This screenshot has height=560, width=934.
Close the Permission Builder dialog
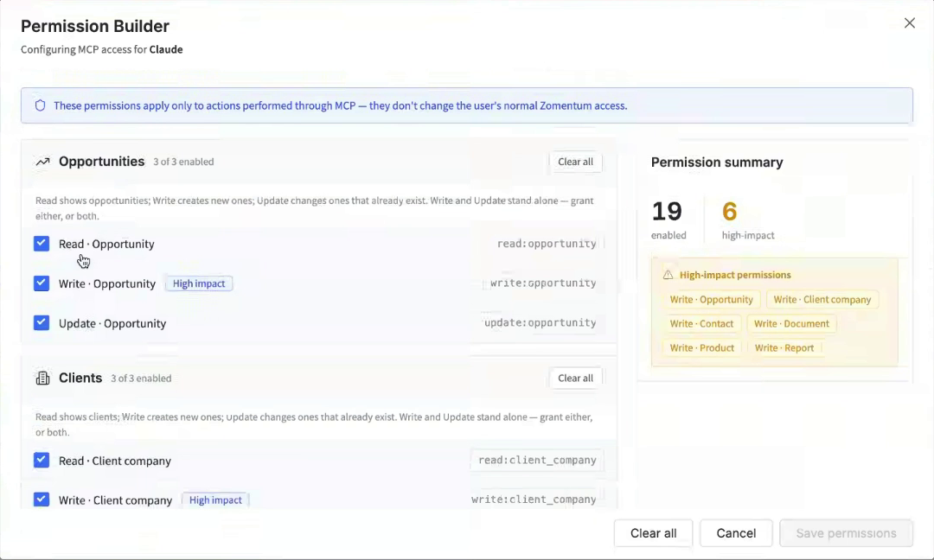click(x=909, y=23)
